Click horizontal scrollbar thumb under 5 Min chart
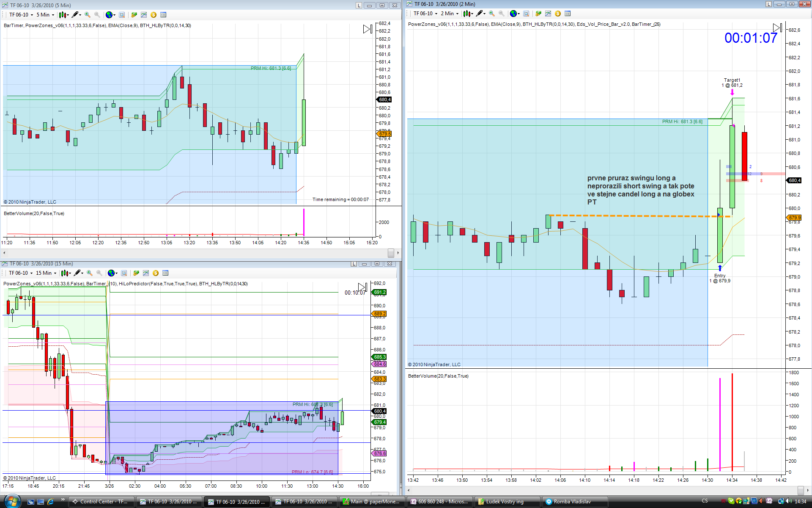Image resolution: width=812 pixels, height=508 pixels. coord(391,253)
